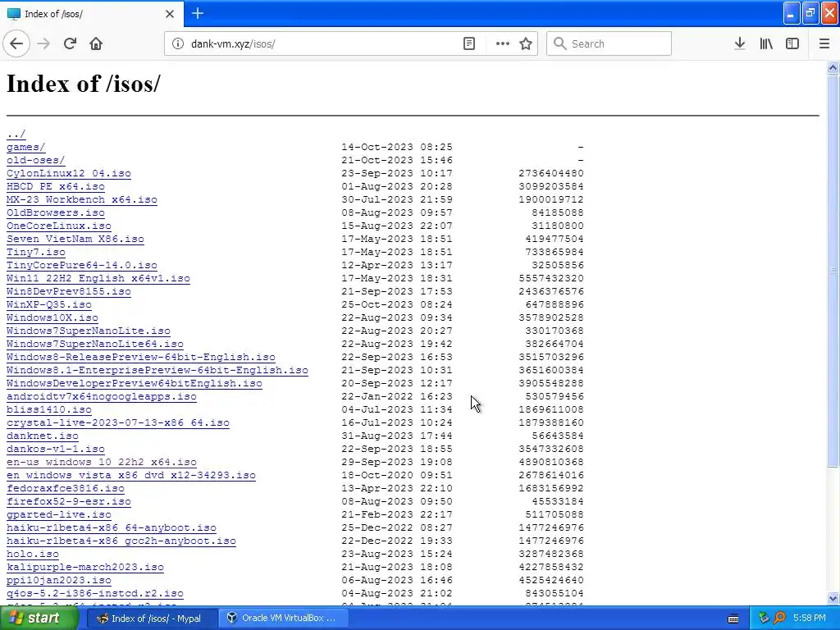Viewport: 840px width, 630px height.
Task: Download HBCD_PE_x64.iso
Action: click(x=56, y=186)
